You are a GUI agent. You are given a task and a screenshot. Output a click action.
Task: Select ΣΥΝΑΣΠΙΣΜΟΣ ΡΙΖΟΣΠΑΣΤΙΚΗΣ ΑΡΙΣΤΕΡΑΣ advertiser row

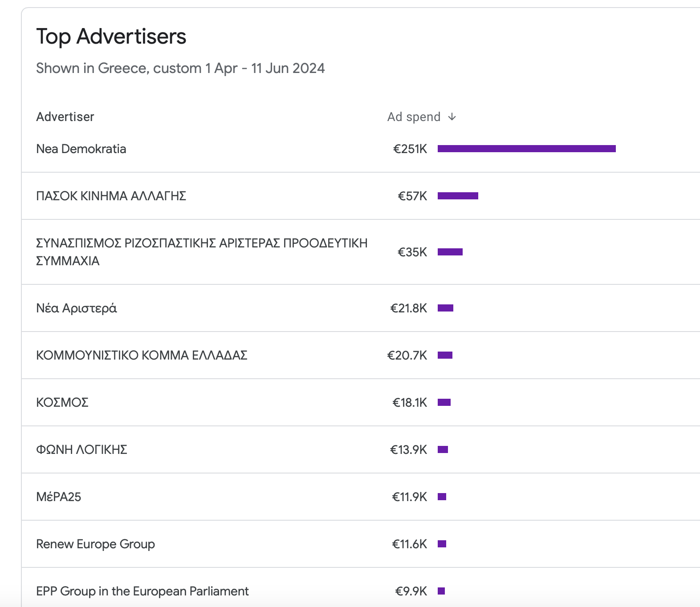point(201,252)
